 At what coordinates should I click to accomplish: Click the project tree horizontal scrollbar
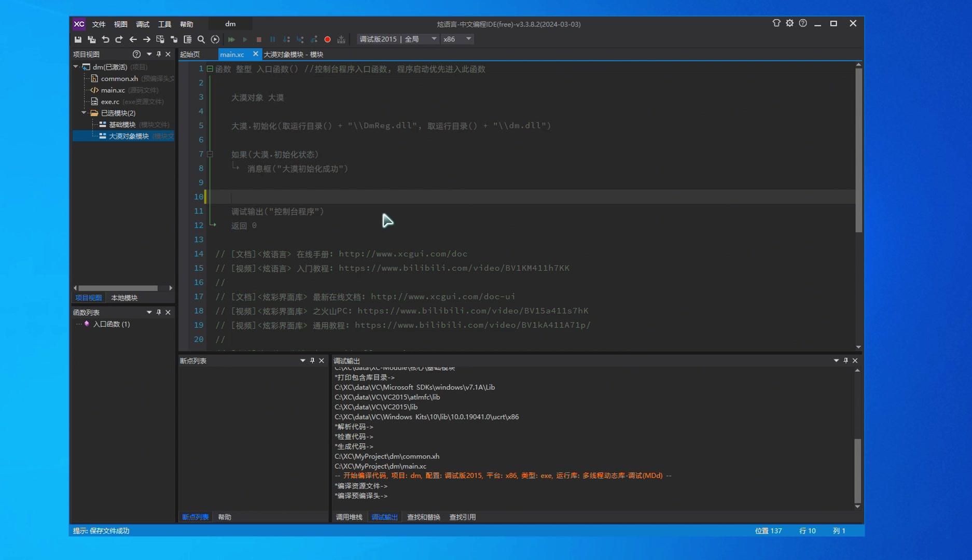point(118,288)
